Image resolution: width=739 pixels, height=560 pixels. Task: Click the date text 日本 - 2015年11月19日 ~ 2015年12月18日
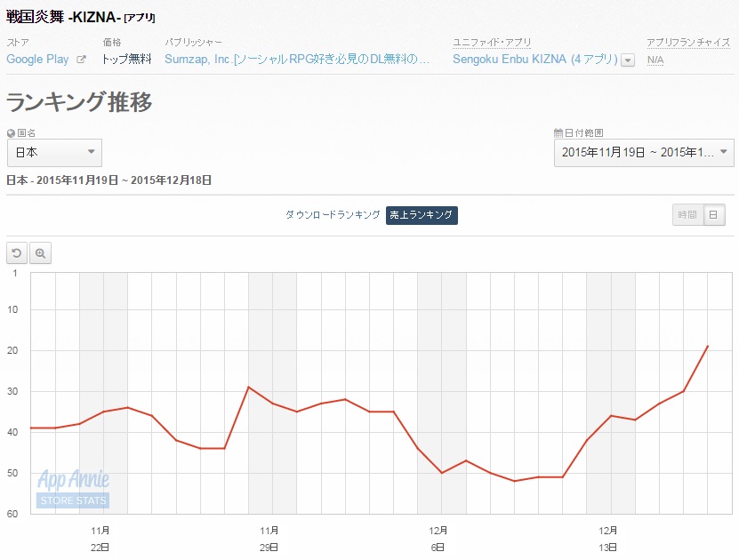coord(108,180)
